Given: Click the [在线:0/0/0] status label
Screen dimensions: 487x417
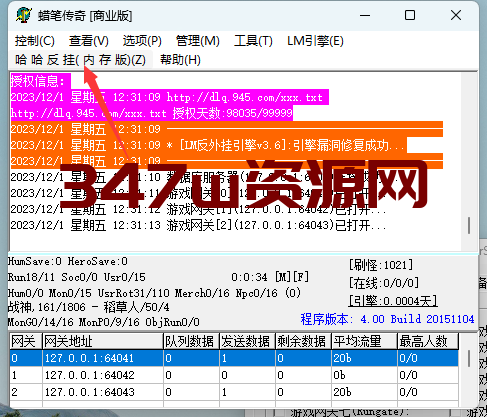Looking at the screenshot, I should coord(384,283).
